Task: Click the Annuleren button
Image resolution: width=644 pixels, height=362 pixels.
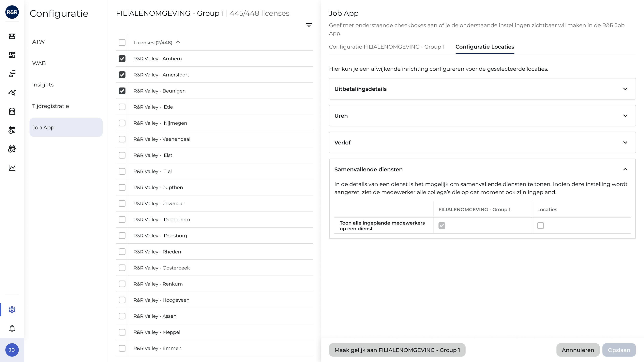Action: 578,350
